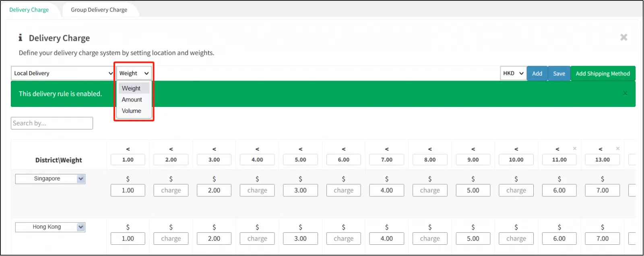Close the Delivery Charge panel
Viewport: 644px width, 256px height.
pos(623,37)
